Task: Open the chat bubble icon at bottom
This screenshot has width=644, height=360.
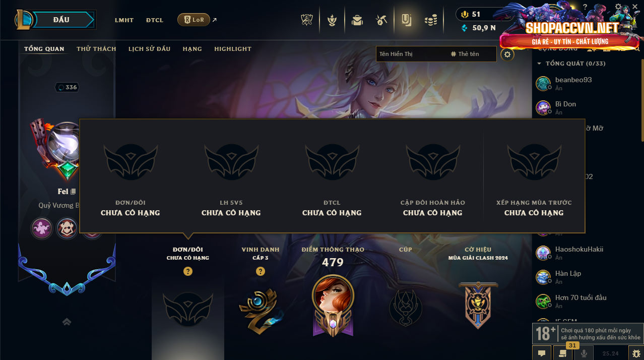Action: point(542,353)
